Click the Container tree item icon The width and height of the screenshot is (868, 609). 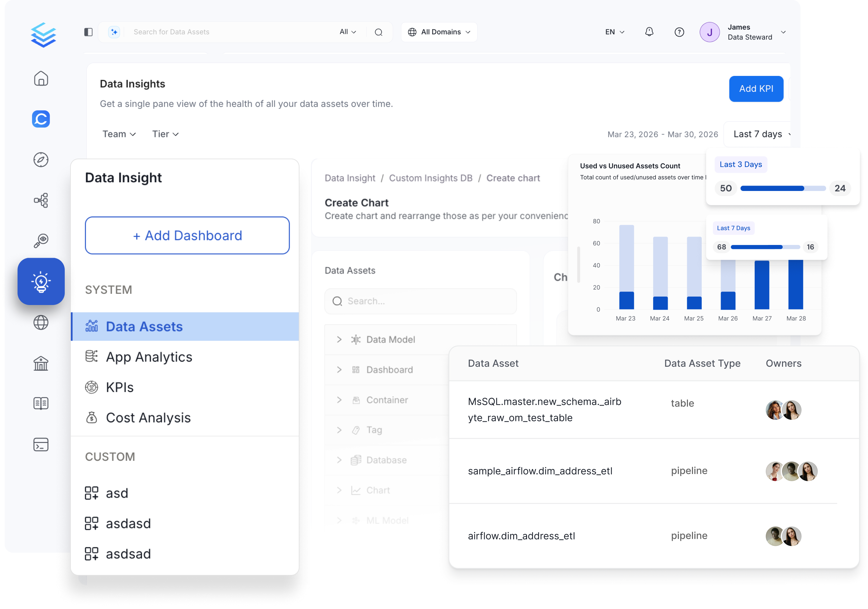pyautogui.click(x=356, y=400)
